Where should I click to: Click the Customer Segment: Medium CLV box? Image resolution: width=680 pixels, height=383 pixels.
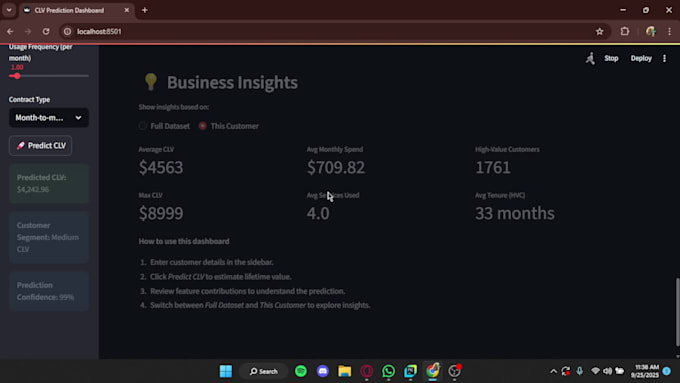tap(49, 237)
